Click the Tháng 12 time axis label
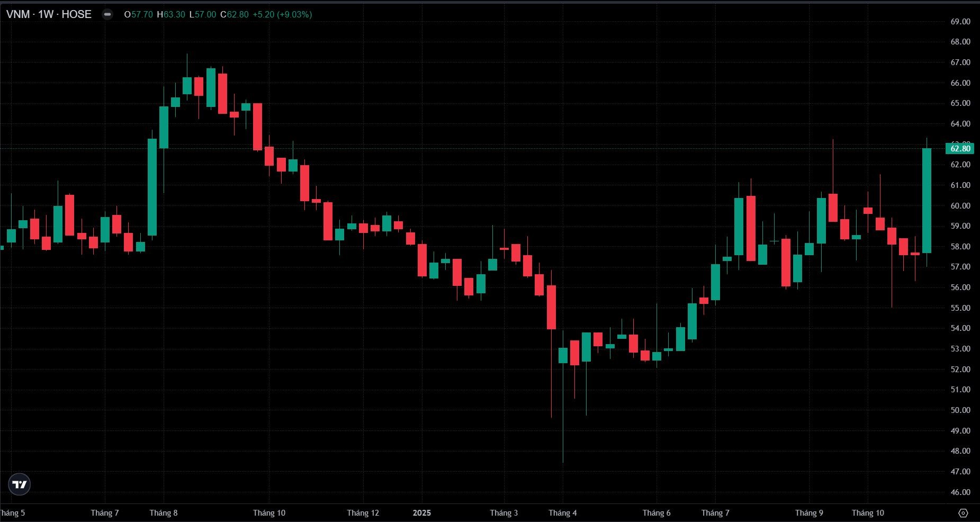The image size is (980, 522). (363, 513)
